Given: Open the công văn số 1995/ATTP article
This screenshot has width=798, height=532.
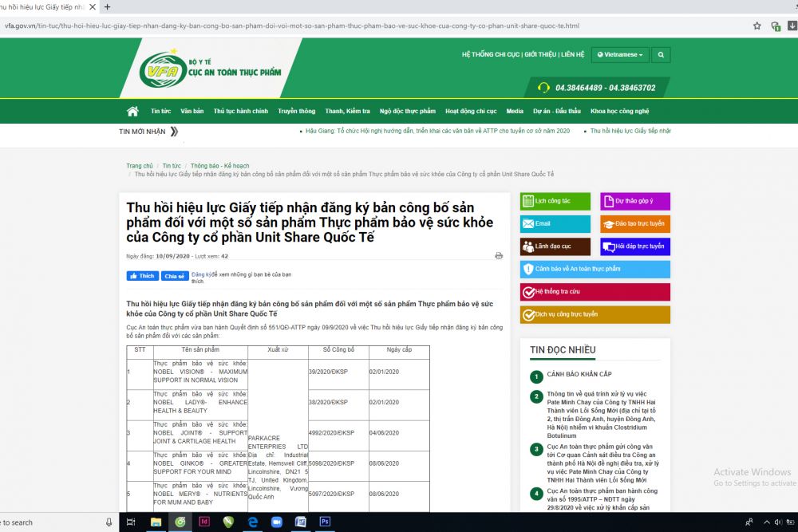Looking at the screenshot, I should pos(602,499).
